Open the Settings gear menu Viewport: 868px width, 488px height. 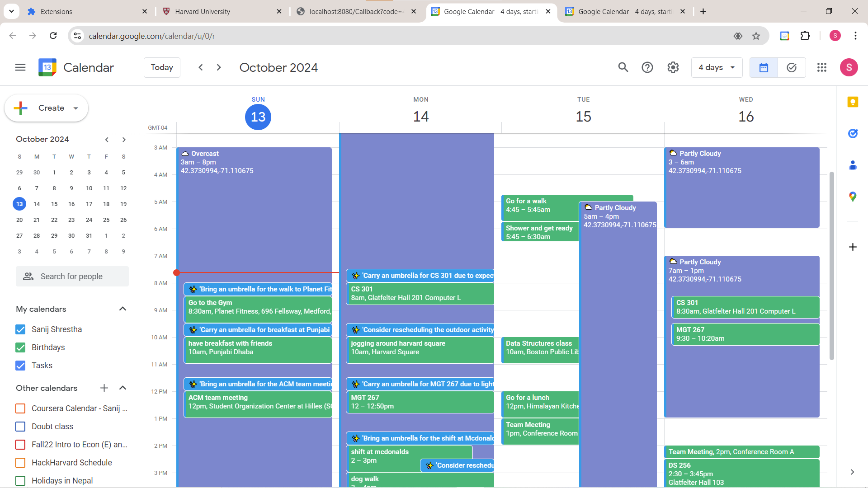(x=673, y=67)
